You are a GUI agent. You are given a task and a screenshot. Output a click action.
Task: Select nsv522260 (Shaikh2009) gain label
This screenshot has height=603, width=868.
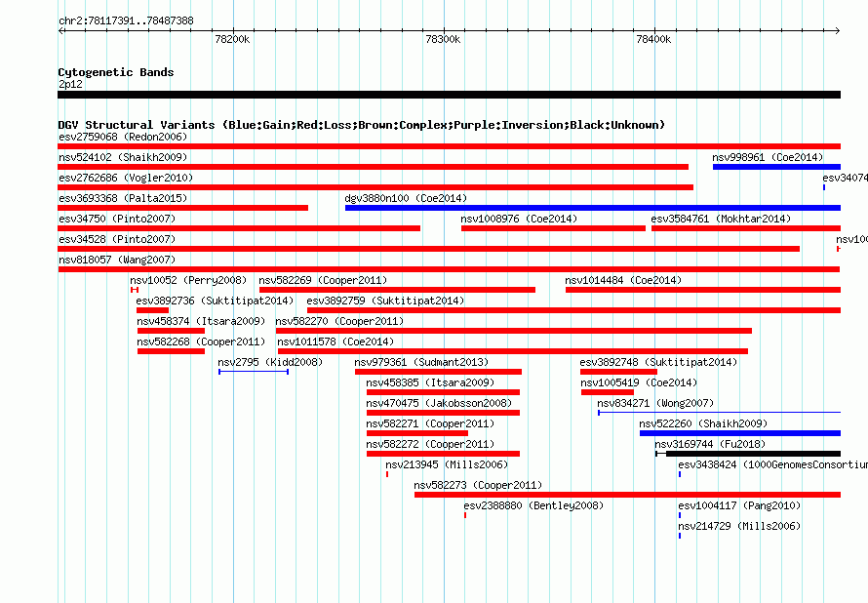click(x=703, y=423)
